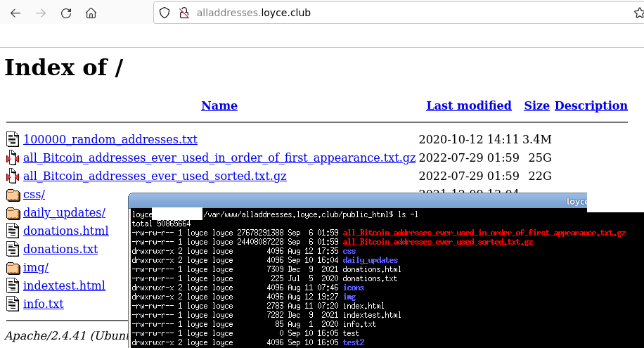Screen dimensions: 644x348
Task: Click the 2020-10-12 14:11 modified date
Action: (x=469, y=139)
